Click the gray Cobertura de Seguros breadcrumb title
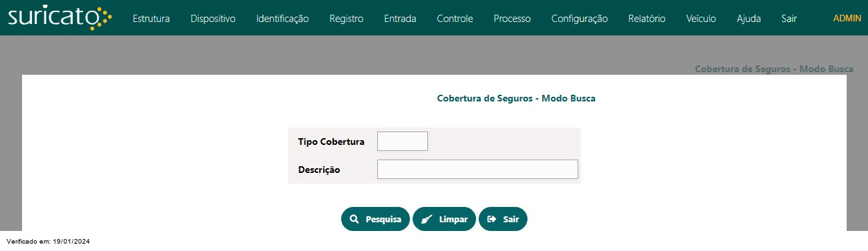This screenshot has width=868, height=251. click(774, 69)
